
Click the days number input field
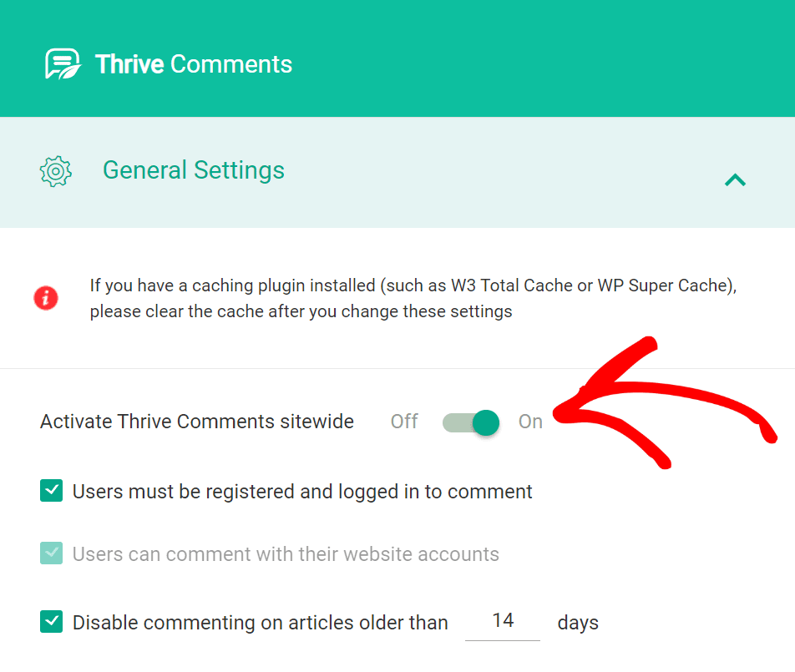click(x=503, y=622)
